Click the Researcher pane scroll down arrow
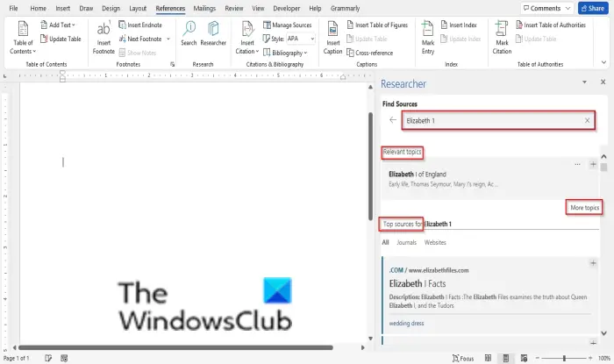614x364 pixels. click(x=603, y=333)
